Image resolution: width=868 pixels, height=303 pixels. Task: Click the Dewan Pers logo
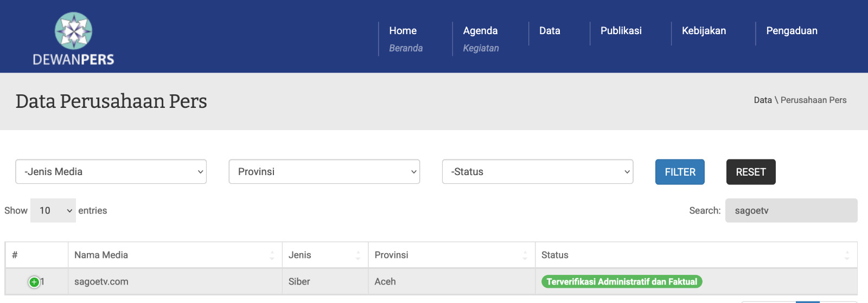pyautogui.click(x=73, y=38)
